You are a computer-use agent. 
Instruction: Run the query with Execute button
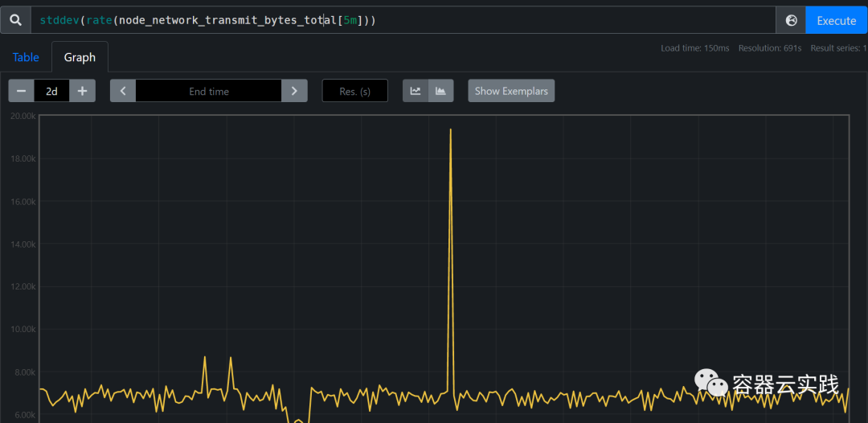pyautogui.click(x=836, y=20)
